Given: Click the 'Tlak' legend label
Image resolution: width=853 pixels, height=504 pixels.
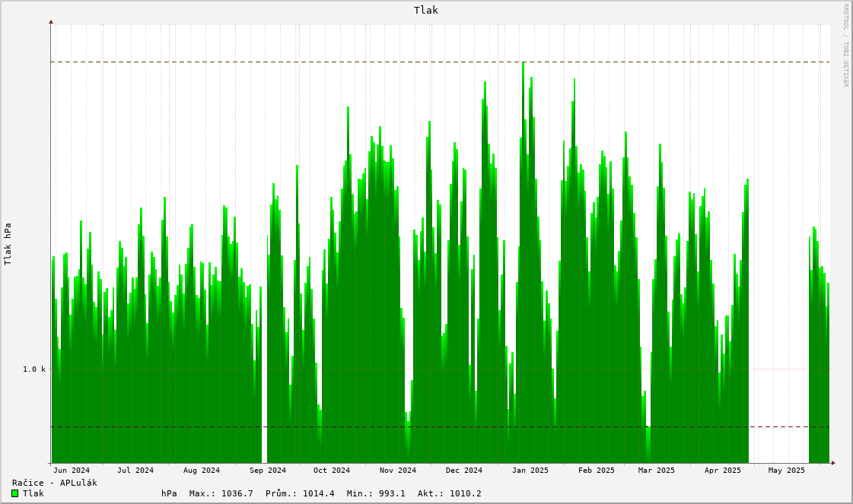Looking at the screenshot, I should click(33, 493).
